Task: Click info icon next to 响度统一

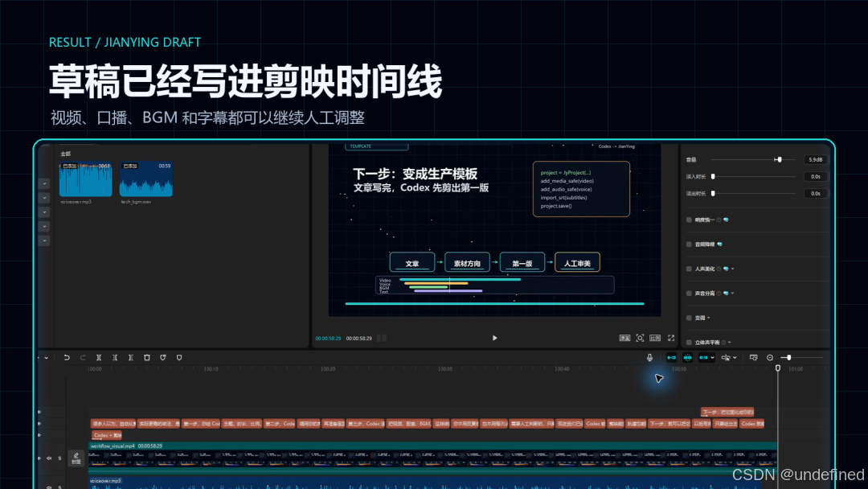Action: [x=719, y=220]
